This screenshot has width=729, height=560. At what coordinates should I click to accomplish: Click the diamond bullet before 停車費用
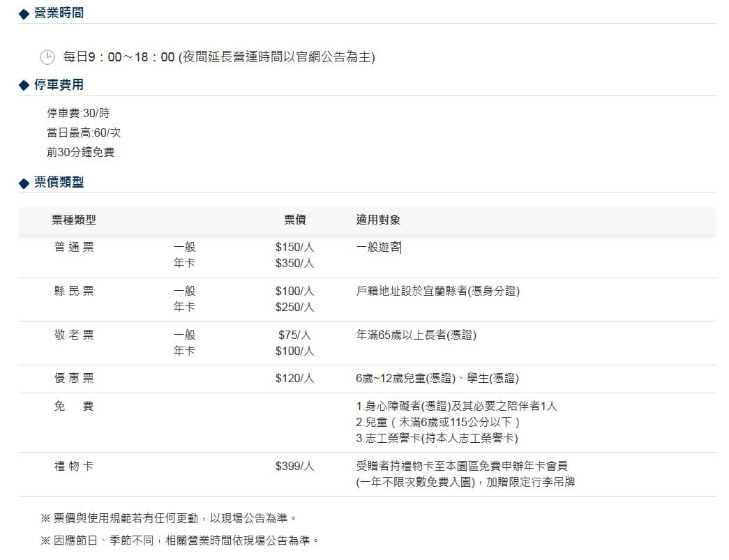coord(24,86)
